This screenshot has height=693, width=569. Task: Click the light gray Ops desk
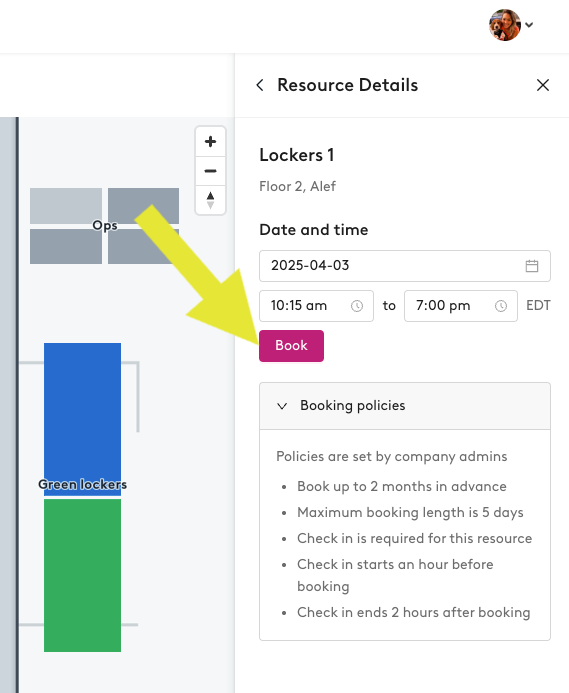click(66, 206)
